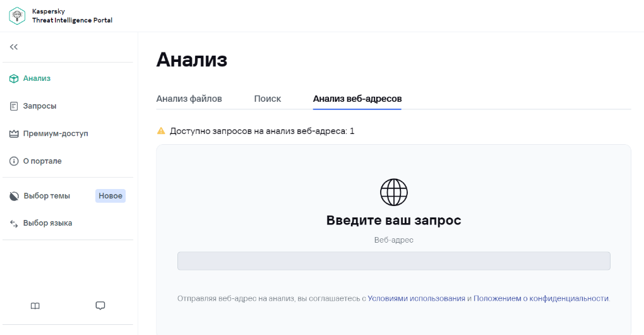Open Выбор языка option

(47, 222)
